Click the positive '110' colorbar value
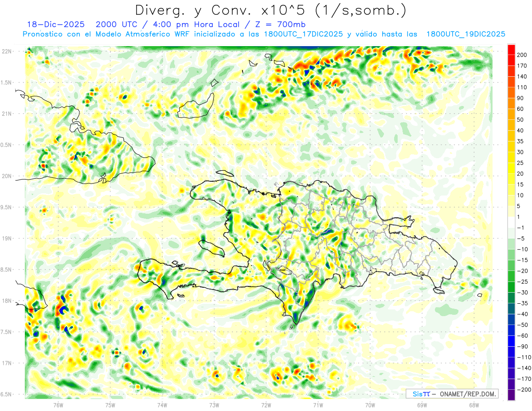The image size is (532, 411). point(523,87)
